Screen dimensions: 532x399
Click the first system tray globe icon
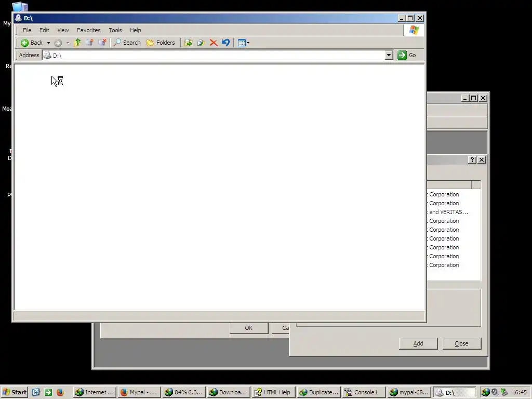(x=486, y=392)
